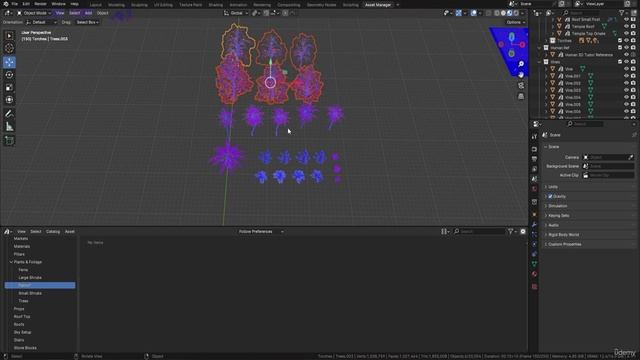Select the Trees catalog

pos(23,301)
